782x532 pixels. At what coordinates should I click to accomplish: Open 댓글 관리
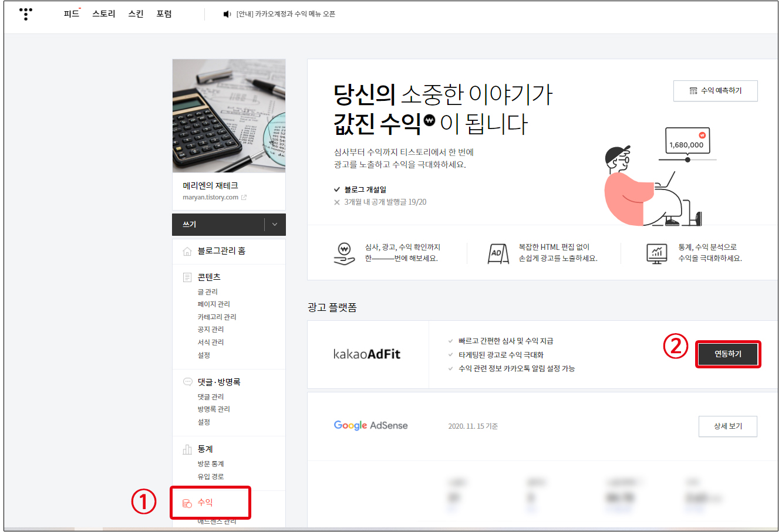[211, 397]
